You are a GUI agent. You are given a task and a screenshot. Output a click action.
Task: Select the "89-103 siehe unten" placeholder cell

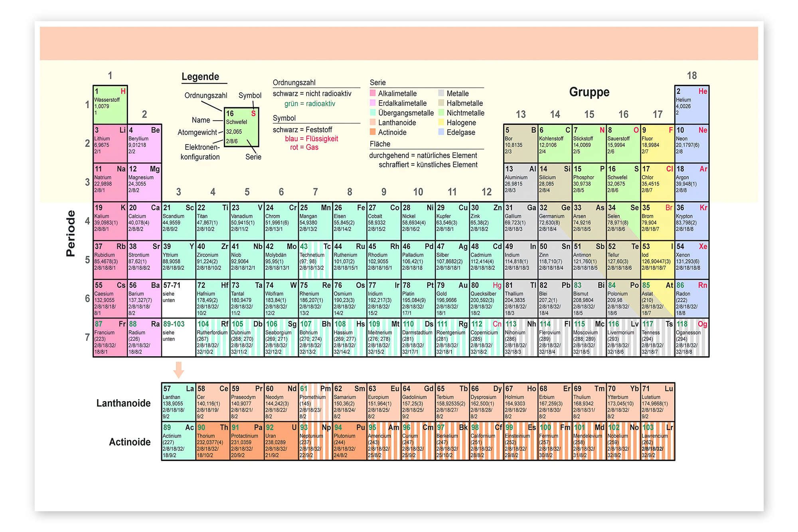[179, 337]
